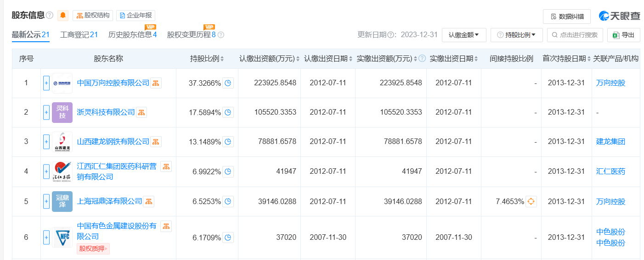644x260 pixels.
Task: Open 建龙集团 related product link
Action: [x=610, y=142]
